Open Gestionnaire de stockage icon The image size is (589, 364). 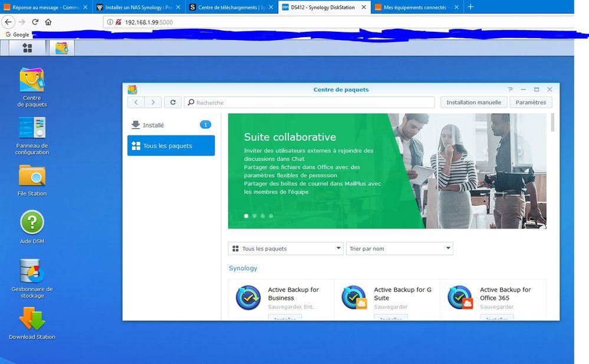[x=32, y=271]
